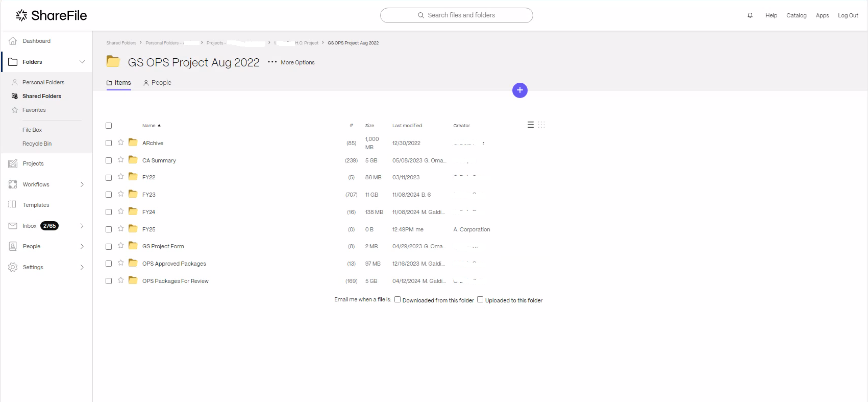Star the OPS Packages For Review folder
Viewport: 868px width, 402px height.
point(121,280)
